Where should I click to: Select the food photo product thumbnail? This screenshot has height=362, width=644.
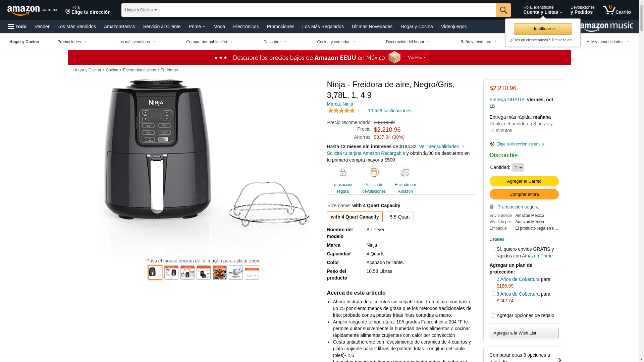[220, 273]
